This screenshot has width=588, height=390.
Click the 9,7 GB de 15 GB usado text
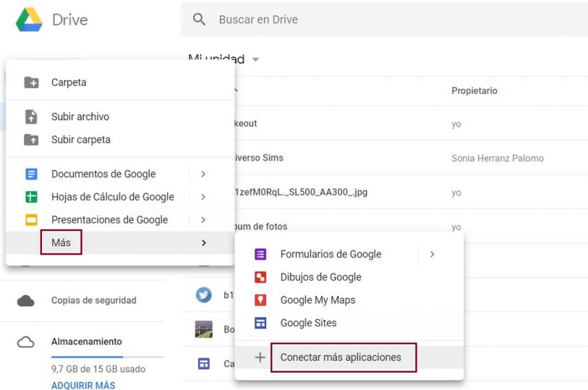(x=98, y=369)
